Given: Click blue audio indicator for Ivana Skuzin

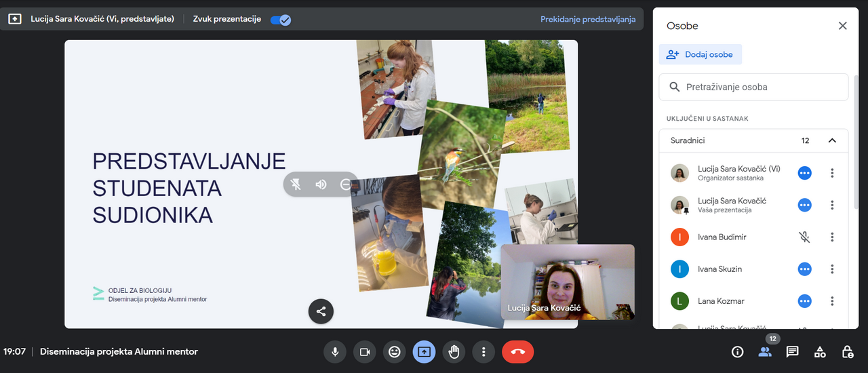Looking at the screenshot, I should pos(804,269).
